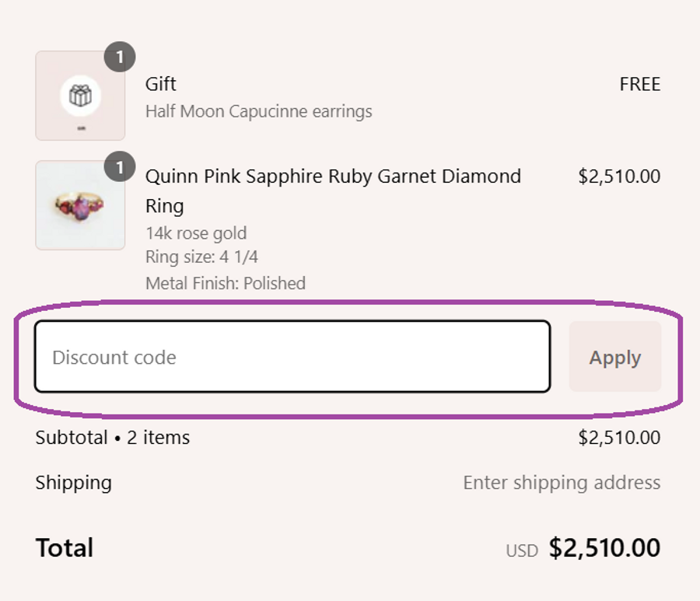Click the Gift item title

tap(161, 84)
